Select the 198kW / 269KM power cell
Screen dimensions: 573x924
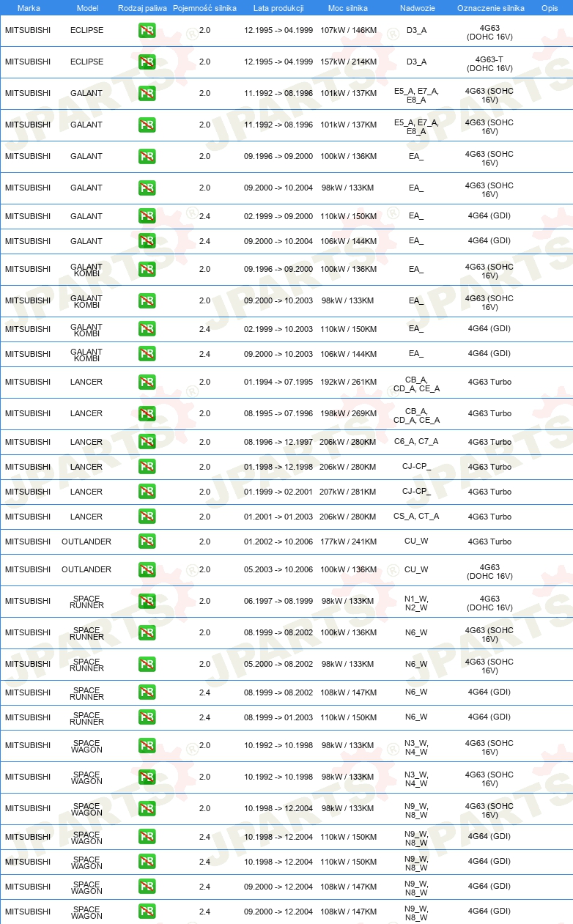(x=349, y=413)
